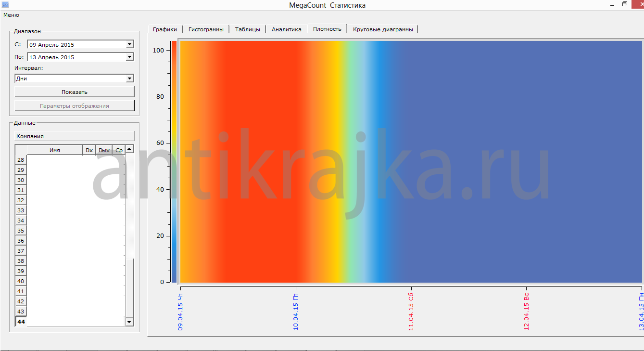This screenshot has width=644, height=351.
Task: Click the MegaCount app icon in title bar
Action: pos(5,5)
